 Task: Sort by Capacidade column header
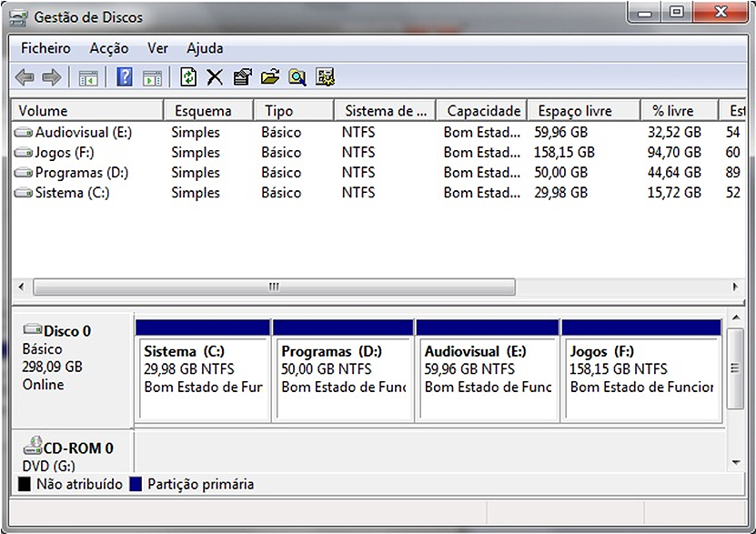pos(482,111)
